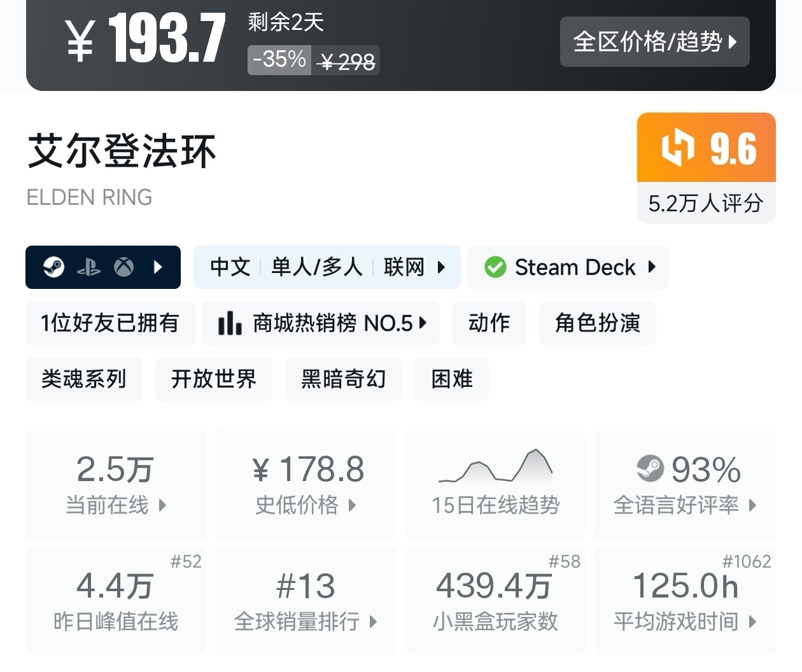Click the 93% review rate value

click(x=706, y=470)
